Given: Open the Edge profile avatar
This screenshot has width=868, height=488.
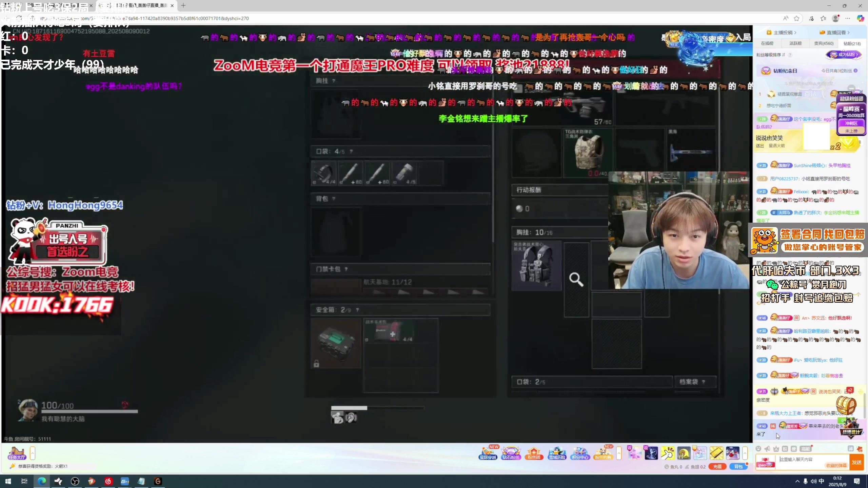Looking at the screenshot, I should tap(836, 18).
